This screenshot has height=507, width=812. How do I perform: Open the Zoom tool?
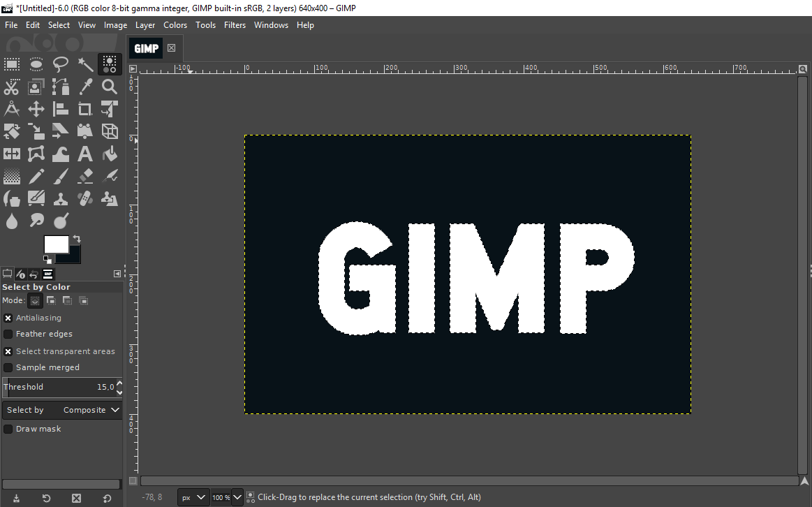point(110,87)
